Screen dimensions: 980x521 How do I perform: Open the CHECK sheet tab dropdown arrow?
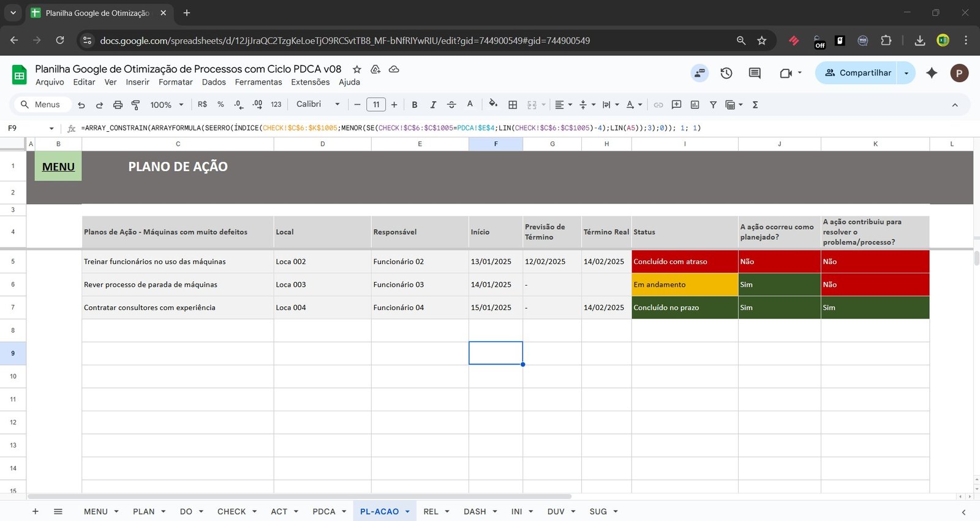click(255, 511)
